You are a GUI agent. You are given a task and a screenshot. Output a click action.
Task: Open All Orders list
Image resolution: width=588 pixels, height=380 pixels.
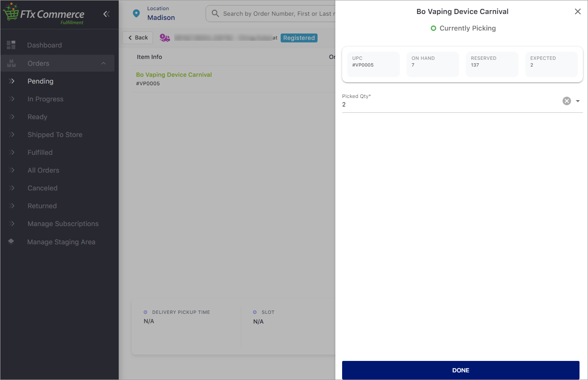[x=43, y=170]
